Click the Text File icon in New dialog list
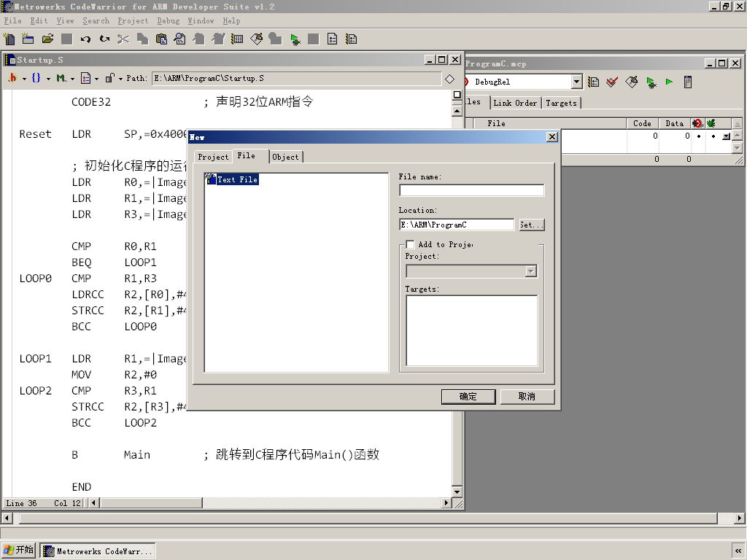The height and width of the screenshot is (560, 747). click(211, 179)
